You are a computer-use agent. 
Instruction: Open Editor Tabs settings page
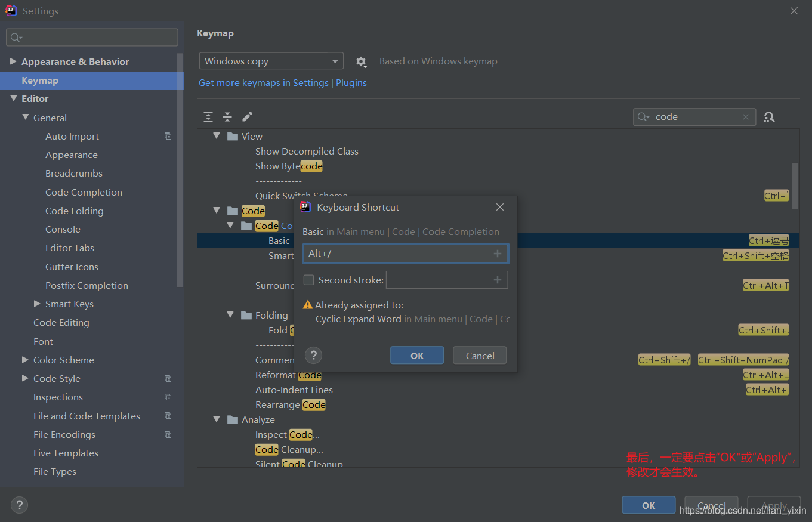(70, 248)
